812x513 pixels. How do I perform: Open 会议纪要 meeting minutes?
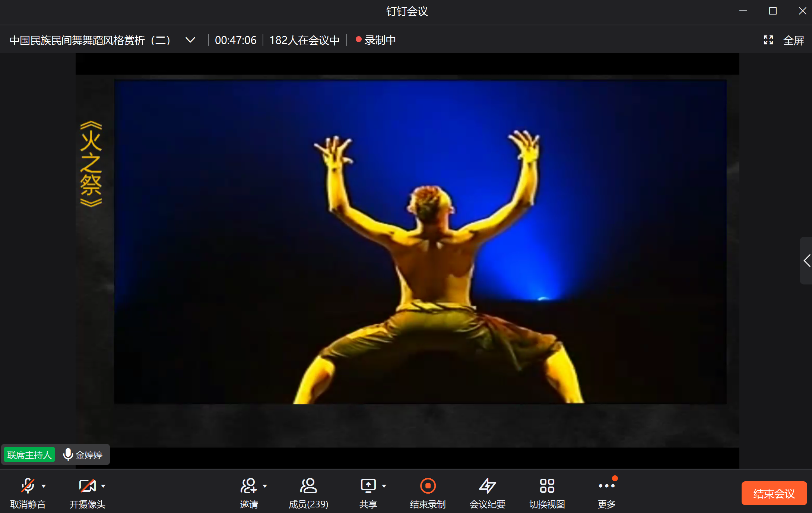487,493
